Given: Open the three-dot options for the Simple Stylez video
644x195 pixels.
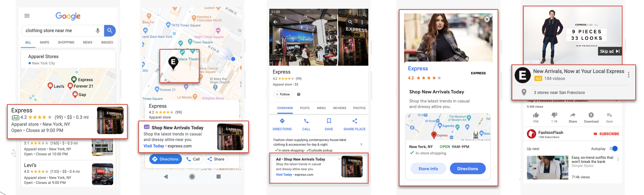Looking at the screenshot, I should [x=618, y=159].
